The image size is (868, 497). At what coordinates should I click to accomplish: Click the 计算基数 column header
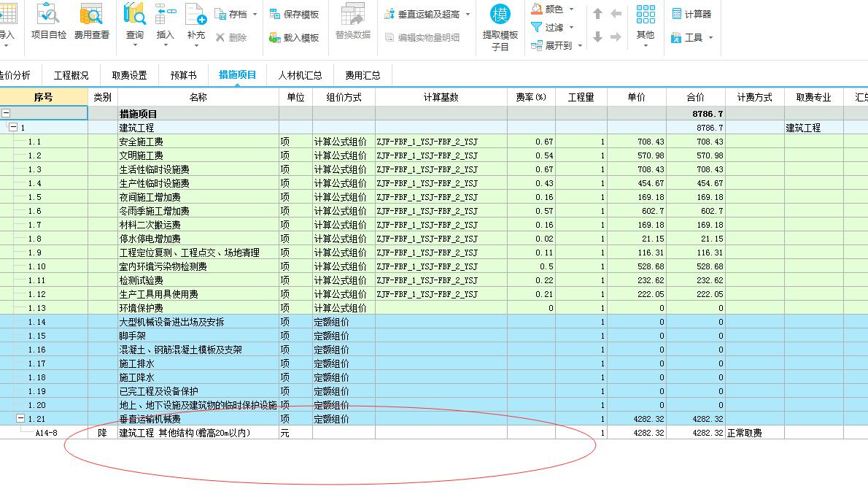(x=441, y=97)
